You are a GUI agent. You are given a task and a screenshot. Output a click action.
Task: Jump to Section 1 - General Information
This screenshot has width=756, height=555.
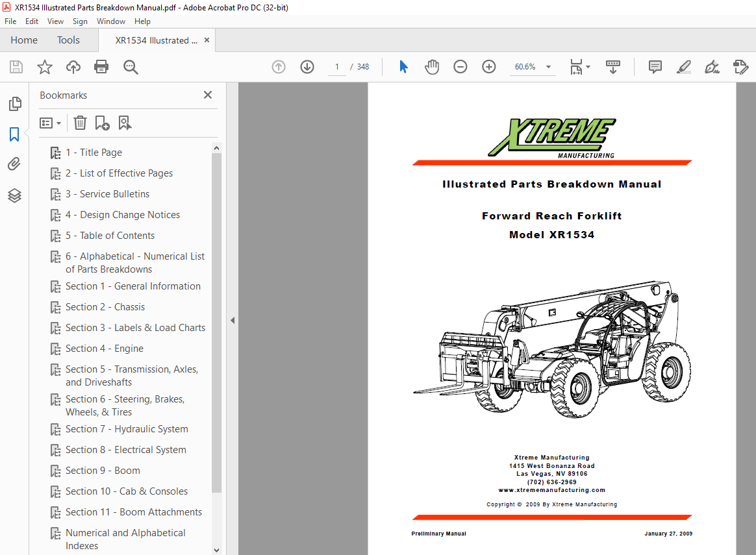point(133,286)
